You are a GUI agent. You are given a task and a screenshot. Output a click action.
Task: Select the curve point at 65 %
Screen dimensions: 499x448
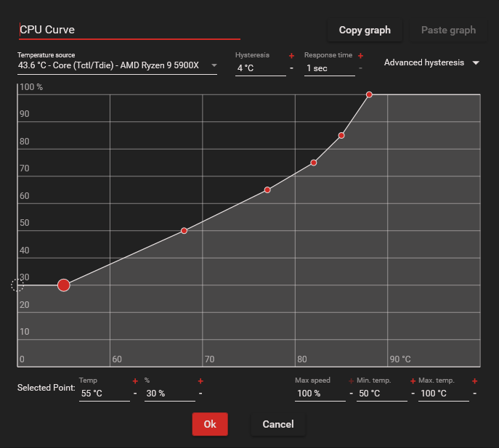pyautogui.click(x=267, y=190)
